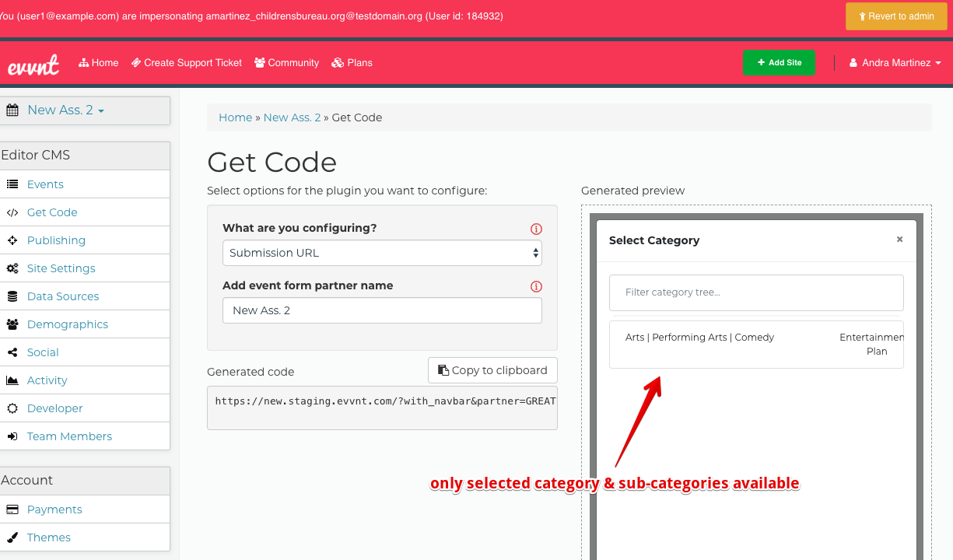953x560 pixels.
Task: Open the Andra Martinez user menu
Action: pos(895,63)
